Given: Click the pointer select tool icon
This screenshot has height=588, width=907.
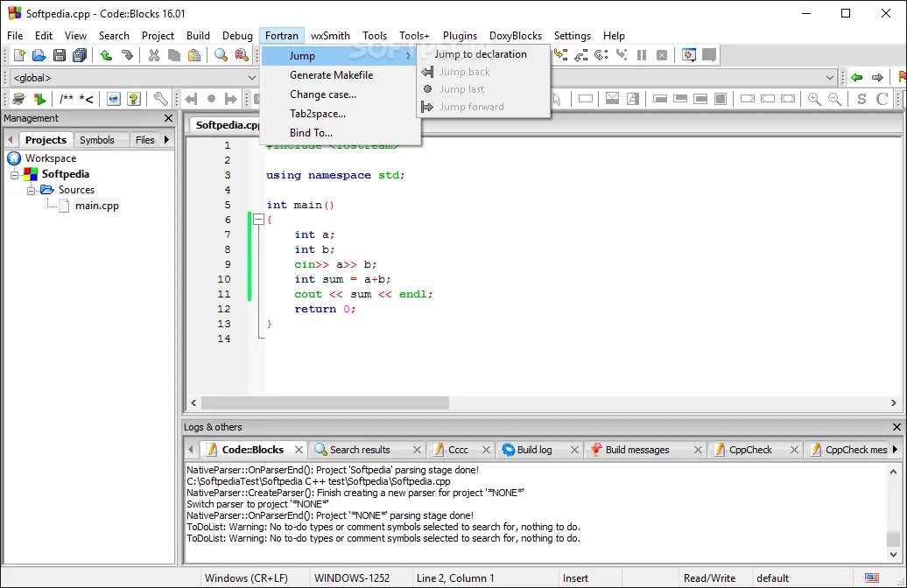Looking at the screenshot, I should pyautogui.click(x=557, y=99).
